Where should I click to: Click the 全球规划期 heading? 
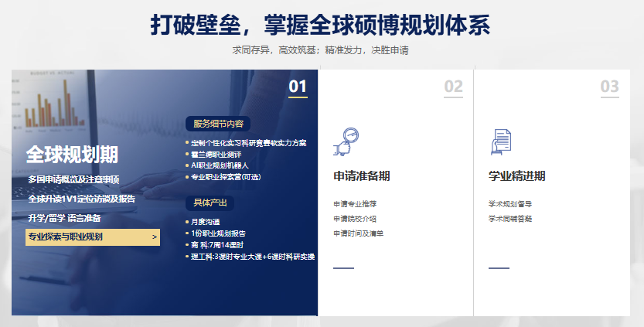72,155
